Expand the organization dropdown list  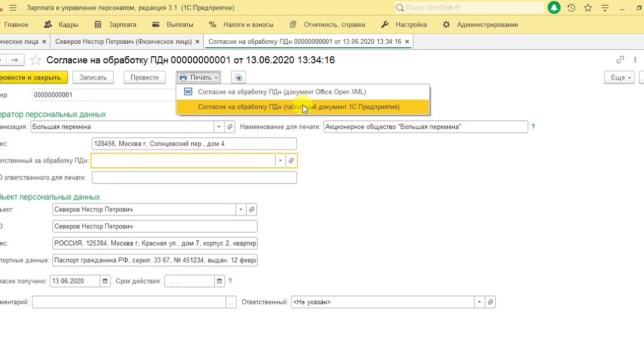point(219,127)
